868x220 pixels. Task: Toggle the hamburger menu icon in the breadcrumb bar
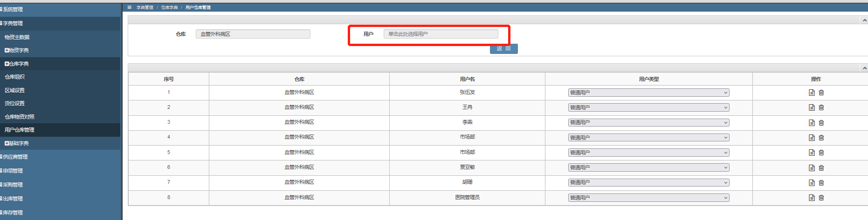coord(130,7)
